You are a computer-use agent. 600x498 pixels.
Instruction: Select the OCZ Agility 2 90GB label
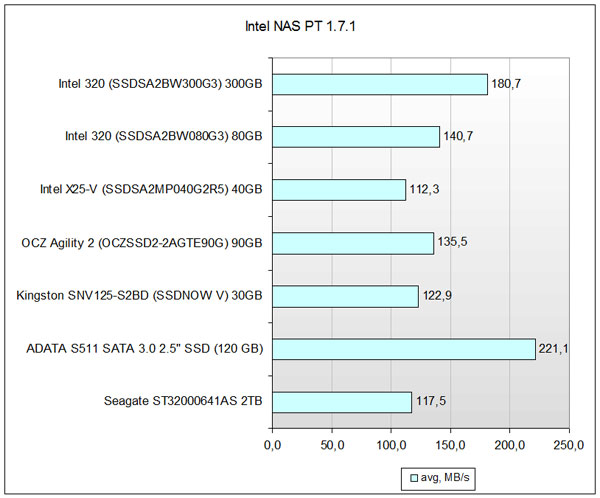click(142, 243)
